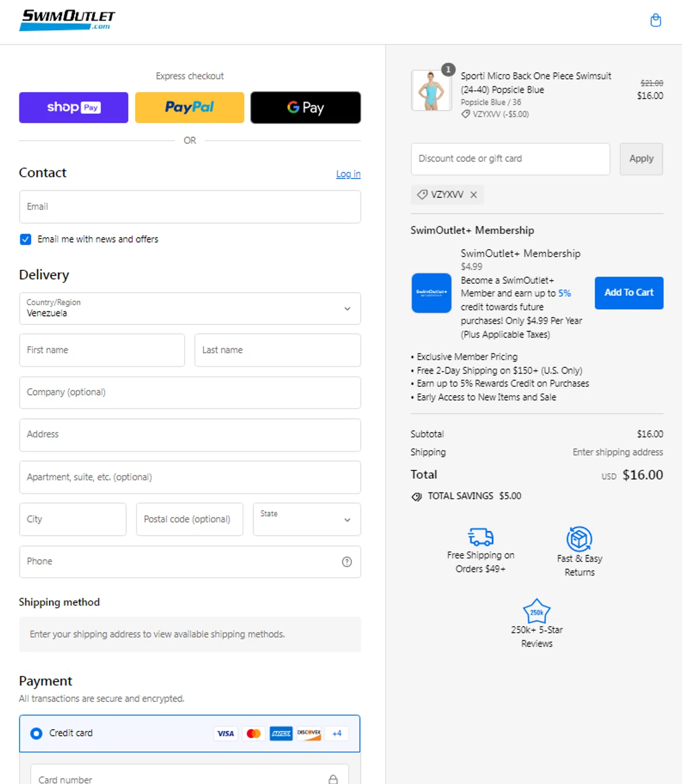Click the 250k 5-Star Reviews badge
Image resolution: width=682 pixels, height=784 pixels.
537,611
